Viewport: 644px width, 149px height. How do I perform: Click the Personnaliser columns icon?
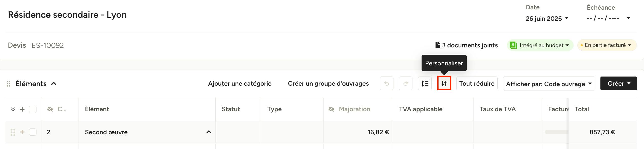tap(444, 83)
